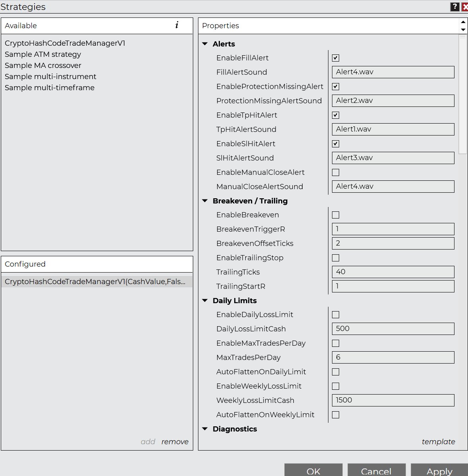Image resolution: width=468 pixels, height=476 pixels.
Task: Select Sample multi-timeframe strategy
Action: click(49, 88)
